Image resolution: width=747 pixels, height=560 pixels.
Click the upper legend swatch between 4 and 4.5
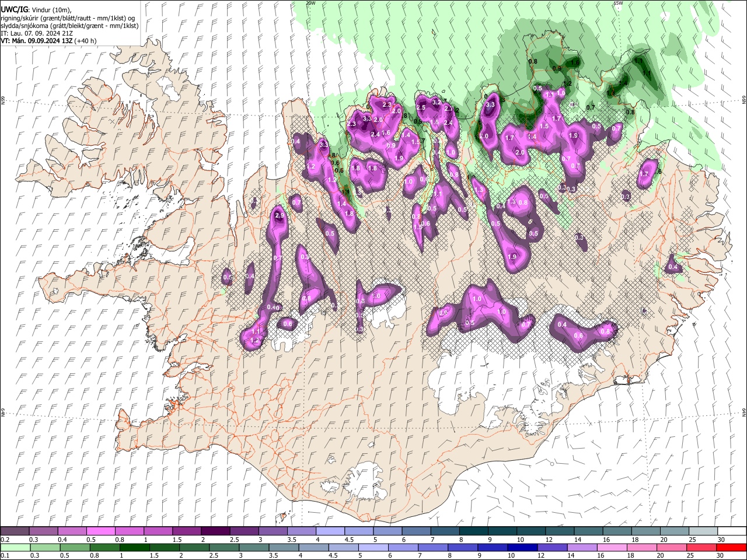pyautogui.click(x=330, y=531)
